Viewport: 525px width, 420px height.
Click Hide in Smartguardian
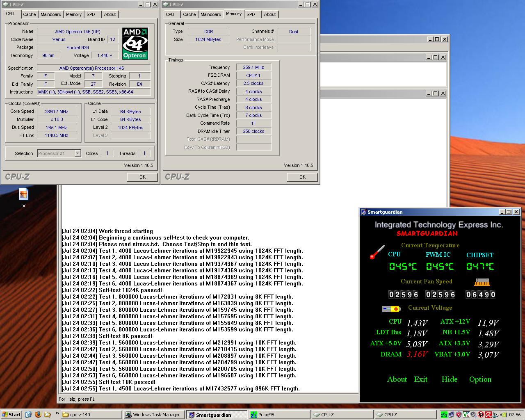click(x=450, y=379)
